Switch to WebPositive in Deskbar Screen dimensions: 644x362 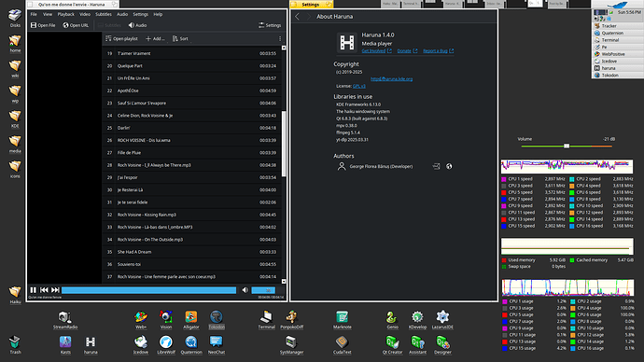coord(618,54)
